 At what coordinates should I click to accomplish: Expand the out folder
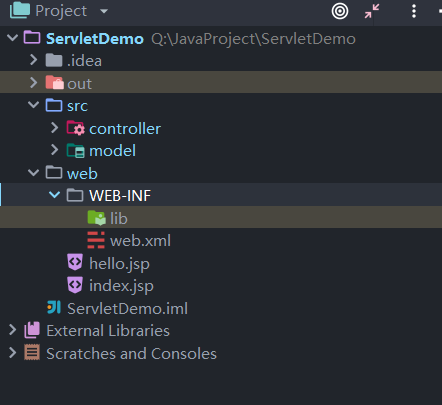33,83
